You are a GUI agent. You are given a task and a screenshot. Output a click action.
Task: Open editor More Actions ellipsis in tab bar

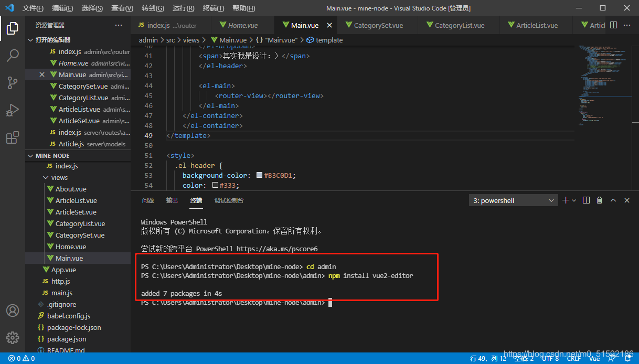point(627,25)
